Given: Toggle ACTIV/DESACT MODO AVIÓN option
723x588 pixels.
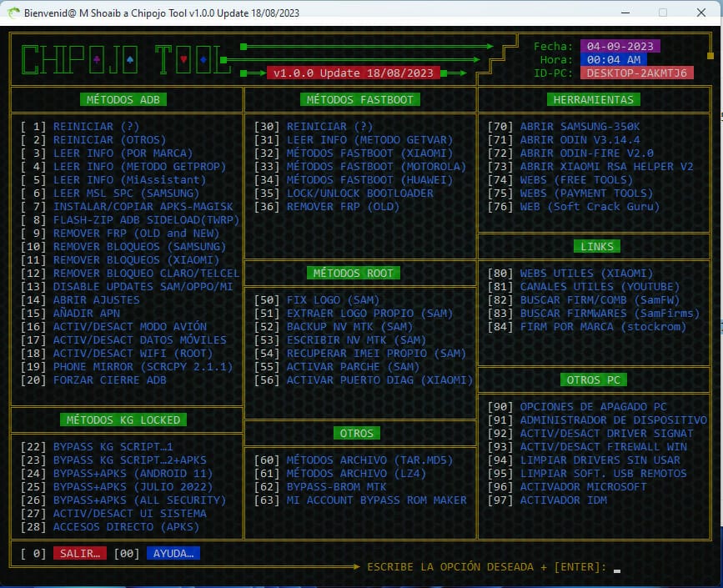Looking at the screenshot, I should click(x=129, y=326).
